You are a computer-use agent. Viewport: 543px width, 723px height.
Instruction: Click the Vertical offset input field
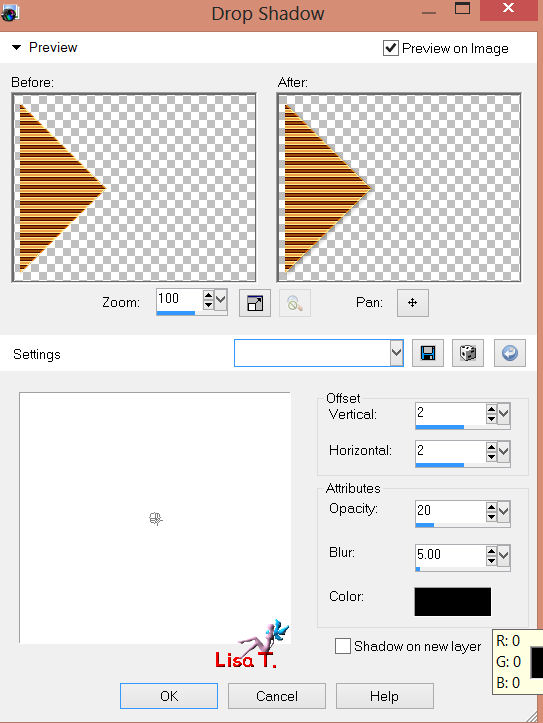tap(450, 413)
